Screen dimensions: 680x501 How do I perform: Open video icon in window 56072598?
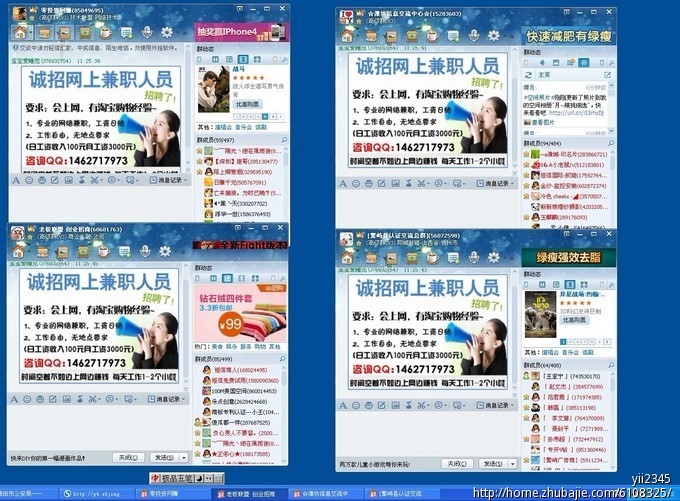coord(412,258)
